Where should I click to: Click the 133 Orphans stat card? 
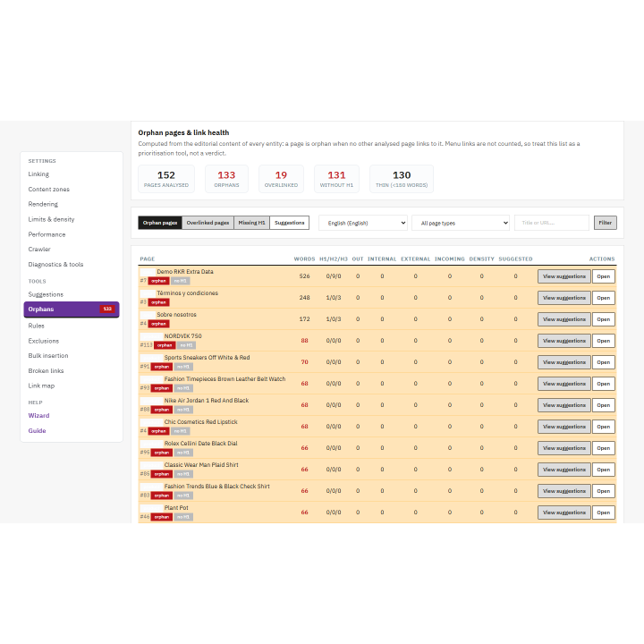point(226,179)
